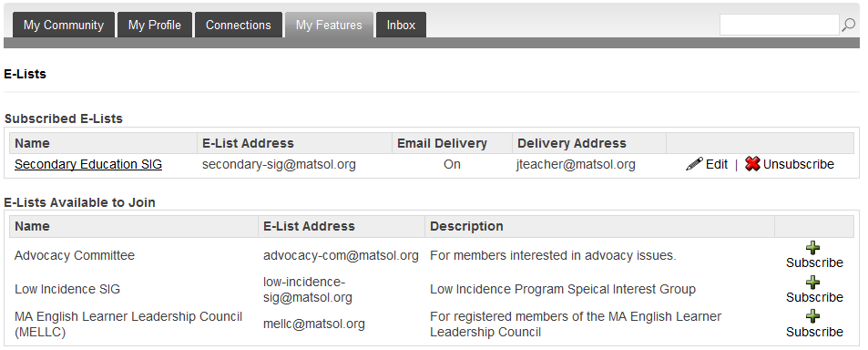Click green plus icon for MELLC
The image size is (868, 350).
coord(812,317)
